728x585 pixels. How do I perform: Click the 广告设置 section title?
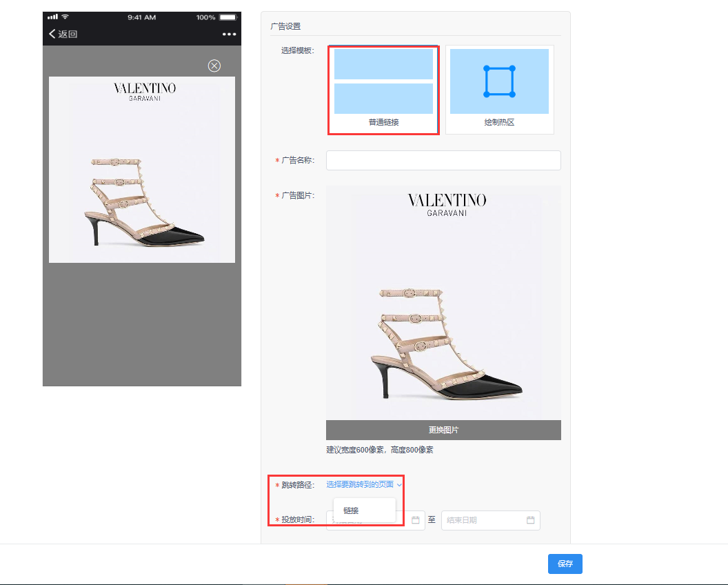click(x=285, y=26)
